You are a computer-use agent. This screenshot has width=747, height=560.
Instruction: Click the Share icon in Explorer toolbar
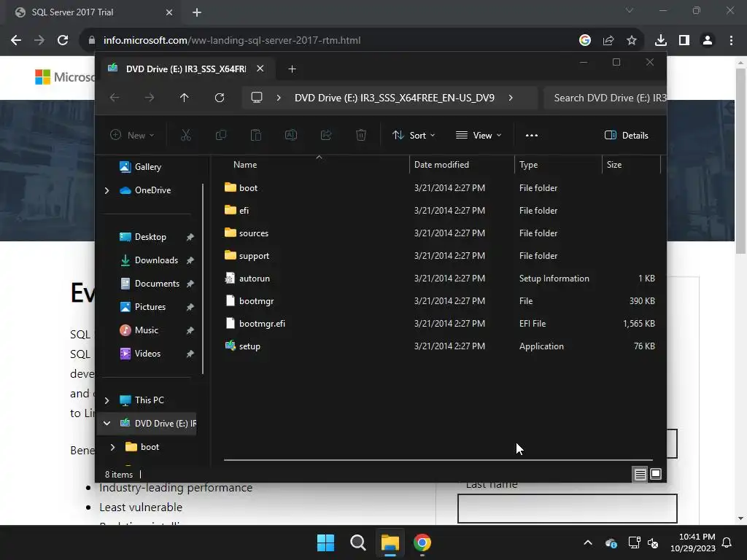(x=326, y=135)
